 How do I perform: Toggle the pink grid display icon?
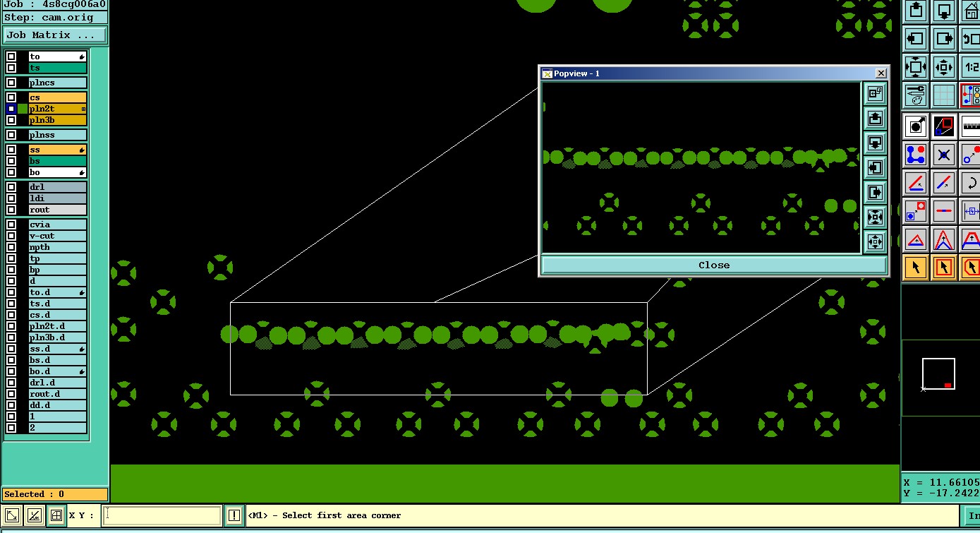coord(944,95)
